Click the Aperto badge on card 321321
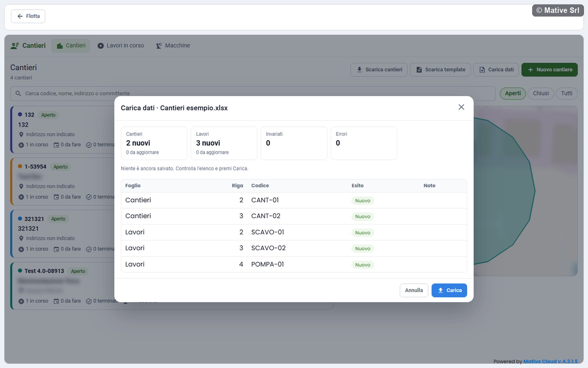 click(x=58, y=219)
